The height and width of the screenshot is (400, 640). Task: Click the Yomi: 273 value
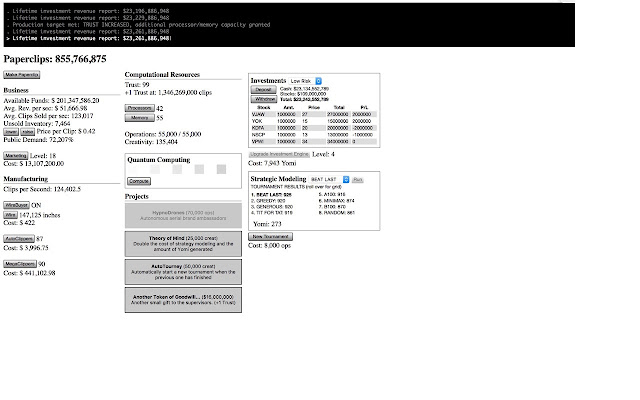point(267,224)
